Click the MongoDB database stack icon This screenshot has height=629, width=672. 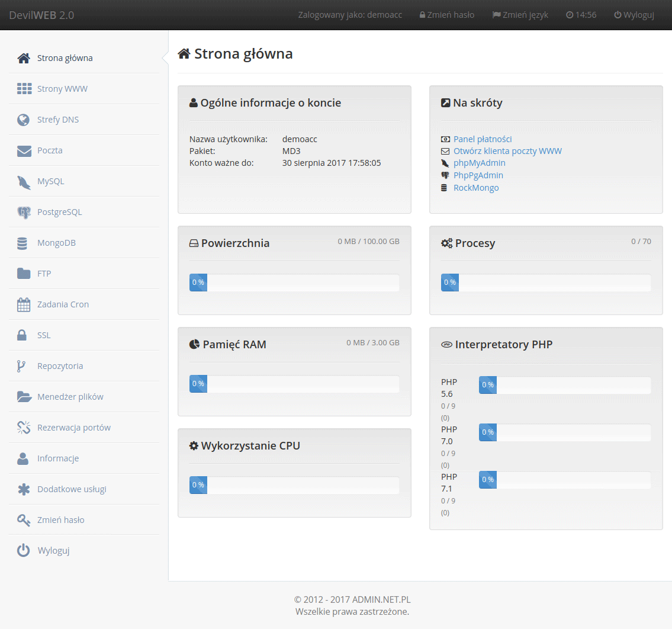(x=22, y=243)
